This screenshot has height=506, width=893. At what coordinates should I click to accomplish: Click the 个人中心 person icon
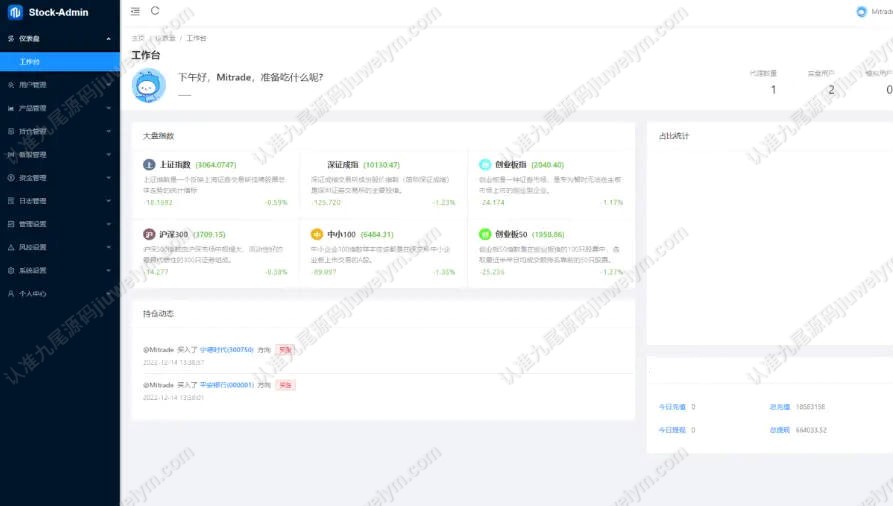click(x=11, y=293)
